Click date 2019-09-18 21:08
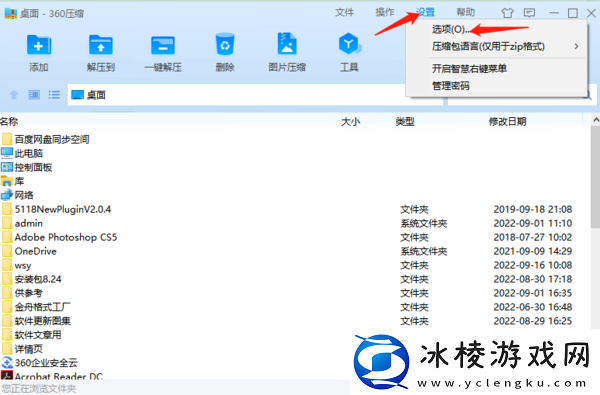This screenshot has width=600, height=395. click(533, 209)
